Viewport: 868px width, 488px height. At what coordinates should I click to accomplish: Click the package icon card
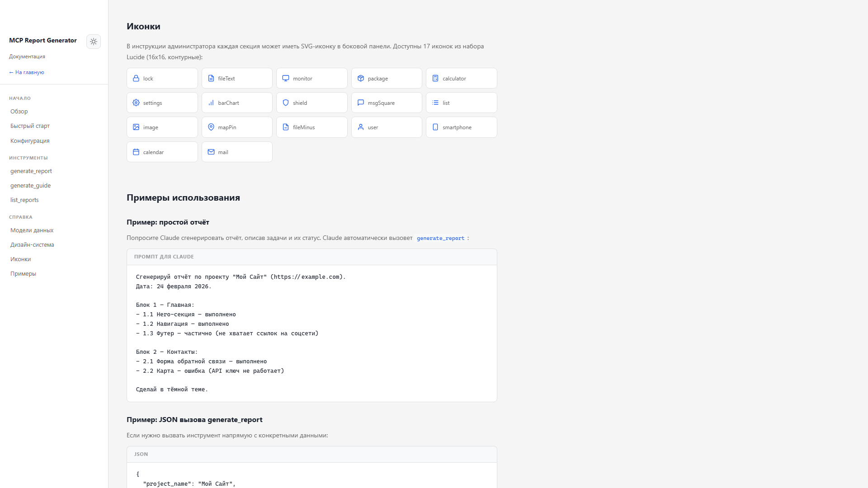[387, 78]
